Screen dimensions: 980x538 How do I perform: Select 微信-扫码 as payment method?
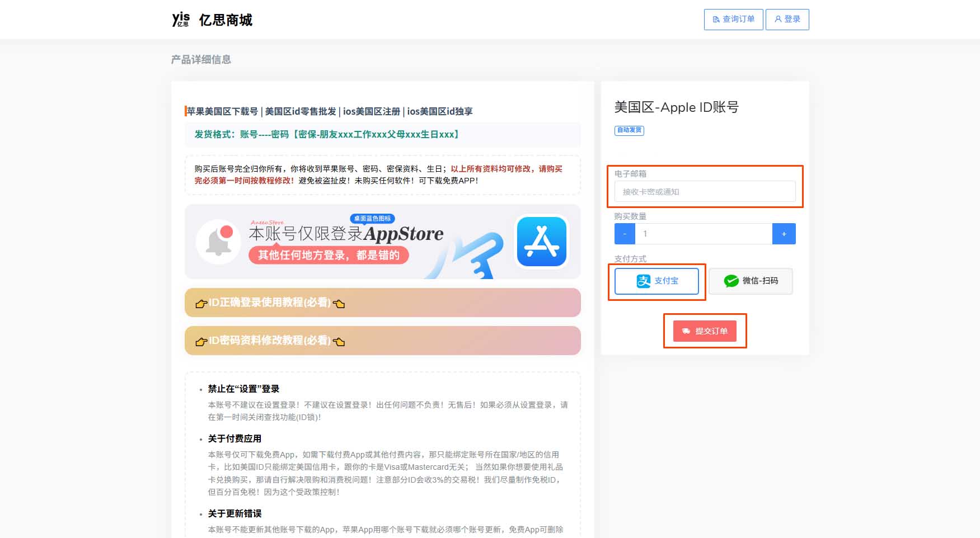(x=750, y=281)
